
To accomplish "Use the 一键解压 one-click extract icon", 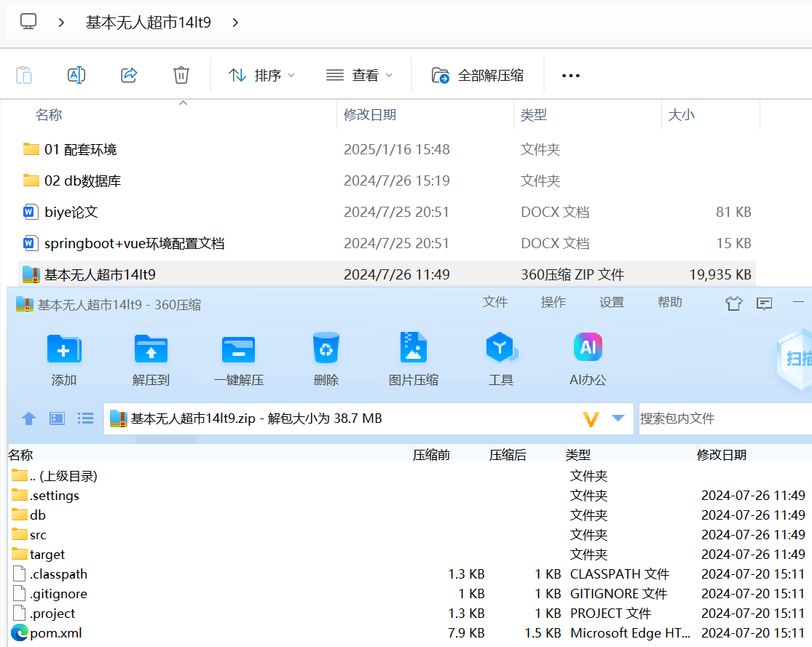I will pyautogui.click(x=238, y=357).
